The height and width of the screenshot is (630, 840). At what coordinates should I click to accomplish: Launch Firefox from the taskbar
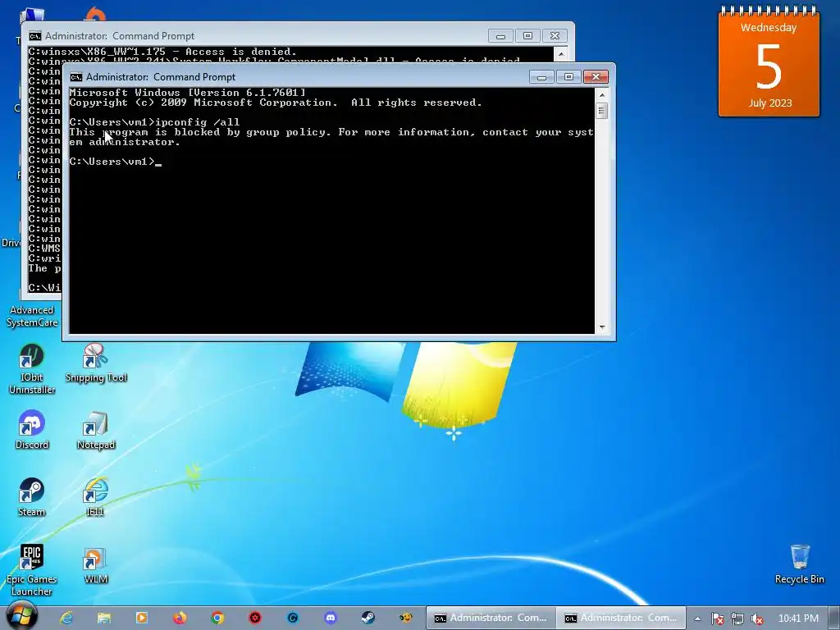coord(180,619)
